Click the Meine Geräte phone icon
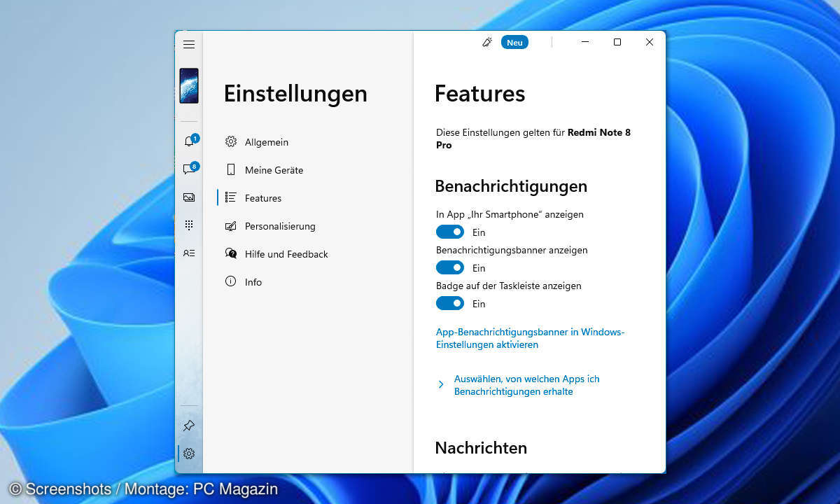This screenshot has height=504, width=840. (230, 169)
